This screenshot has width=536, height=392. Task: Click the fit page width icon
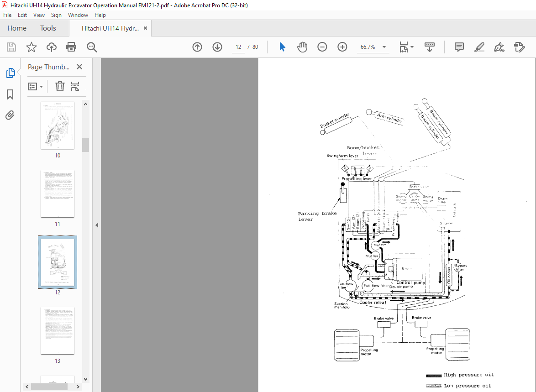point(404,47)
